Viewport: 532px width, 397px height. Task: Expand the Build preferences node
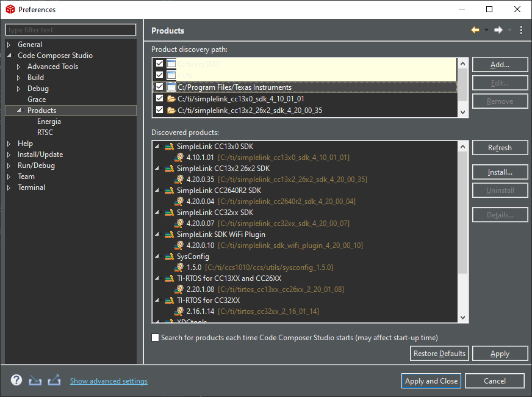pos(19,78)
